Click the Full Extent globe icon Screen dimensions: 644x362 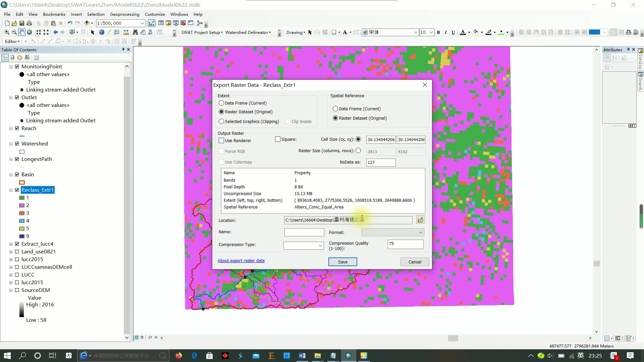[29, 32]
